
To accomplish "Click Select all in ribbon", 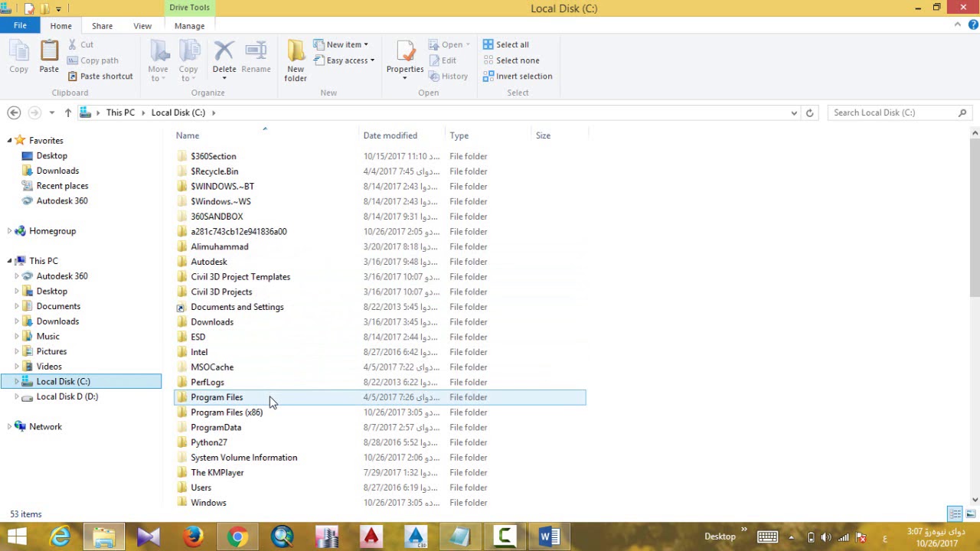I will (x=505, y=44).
